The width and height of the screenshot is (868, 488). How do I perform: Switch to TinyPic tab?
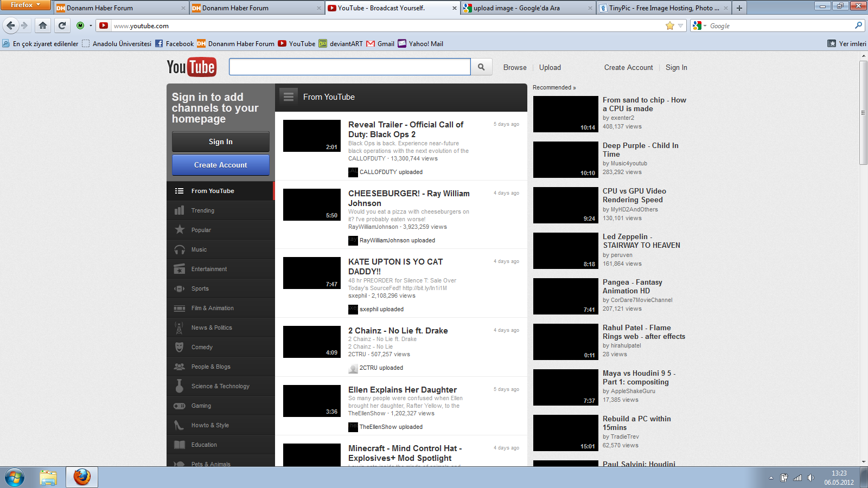click(663, 8)
